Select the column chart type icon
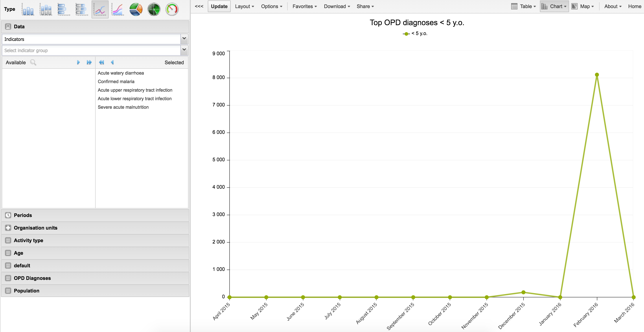This screenshot has height=332, width=644. tap(28, 9)
